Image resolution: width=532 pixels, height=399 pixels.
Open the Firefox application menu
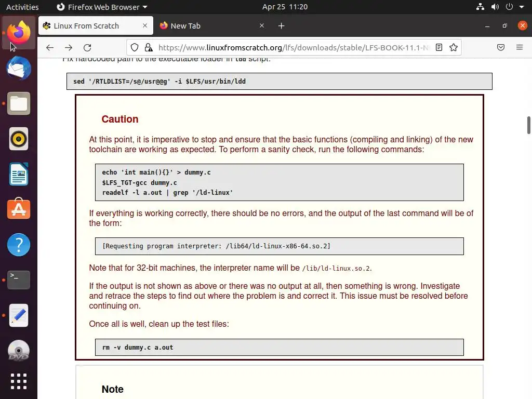(520, 47)
